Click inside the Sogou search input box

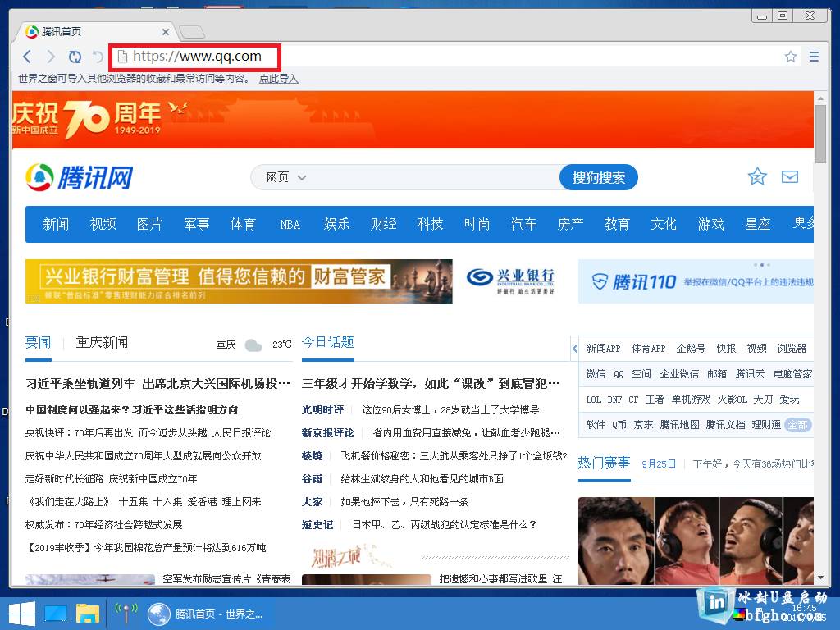coord(434,177)
